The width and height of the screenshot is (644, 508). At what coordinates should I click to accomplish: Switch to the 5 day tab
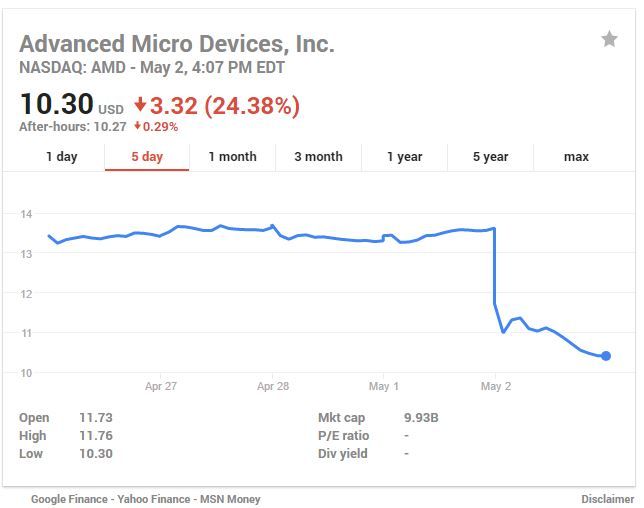pyautogui.click(x=147, y=157)
